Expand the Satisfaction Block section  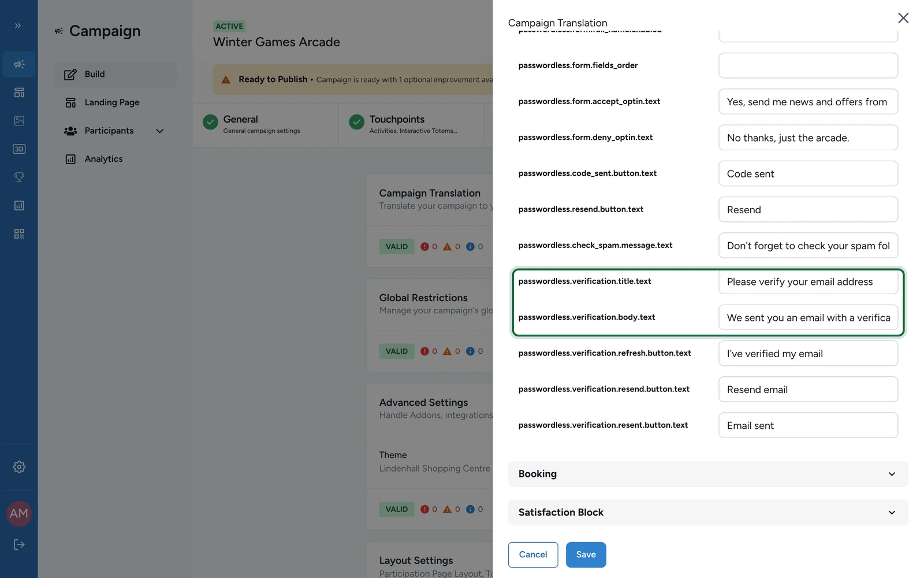coord(708,513)
